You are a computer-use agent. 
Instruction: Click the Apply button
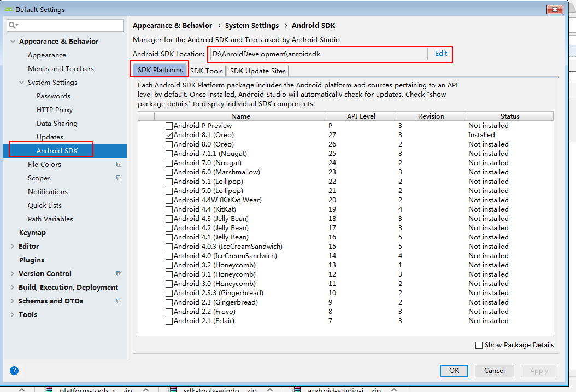point(539,371)
